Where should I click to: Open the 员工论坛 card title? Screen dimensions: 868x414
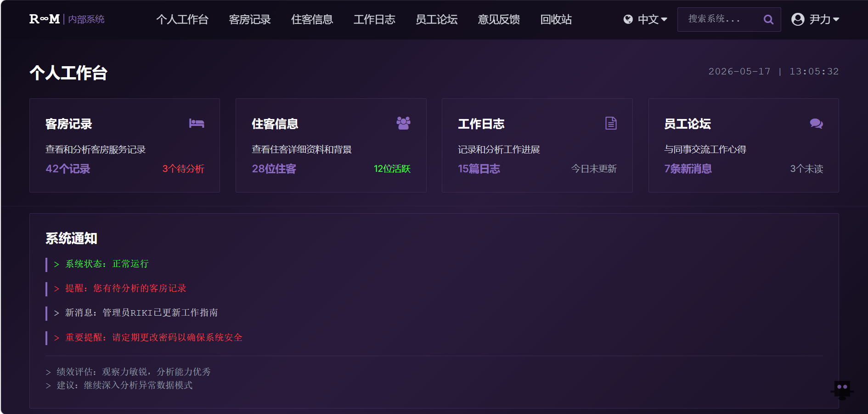click(688, 124)
